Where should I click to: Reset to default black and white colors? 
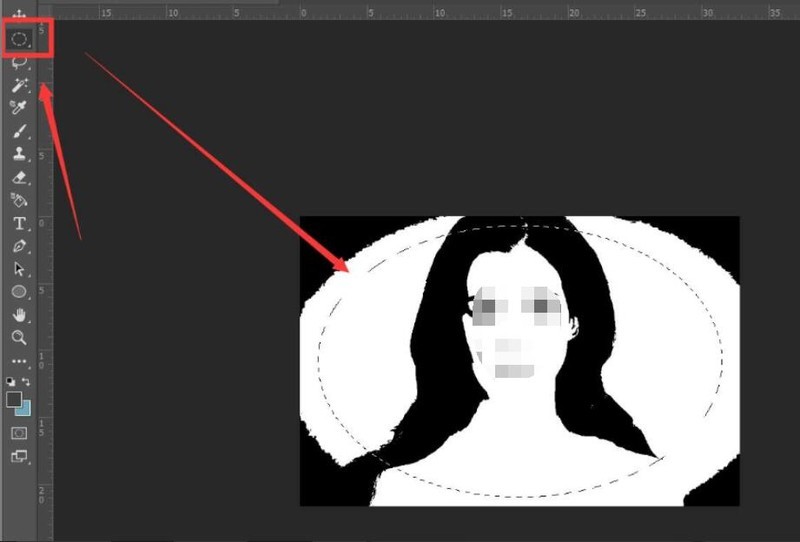point(11,381)
